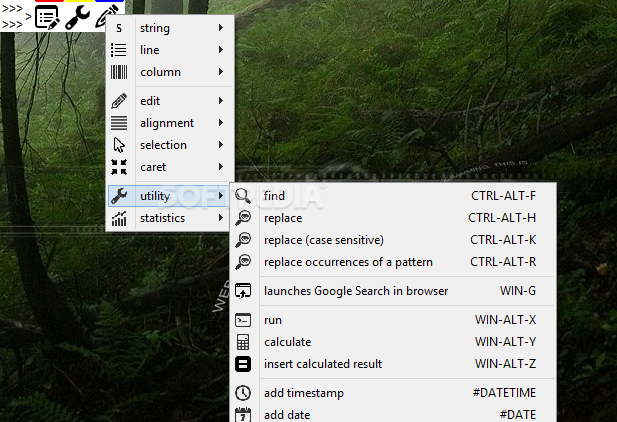Click the CTRL-ALT-H shortcut text
The image size is (617, 422).
[x=502, y=218]
